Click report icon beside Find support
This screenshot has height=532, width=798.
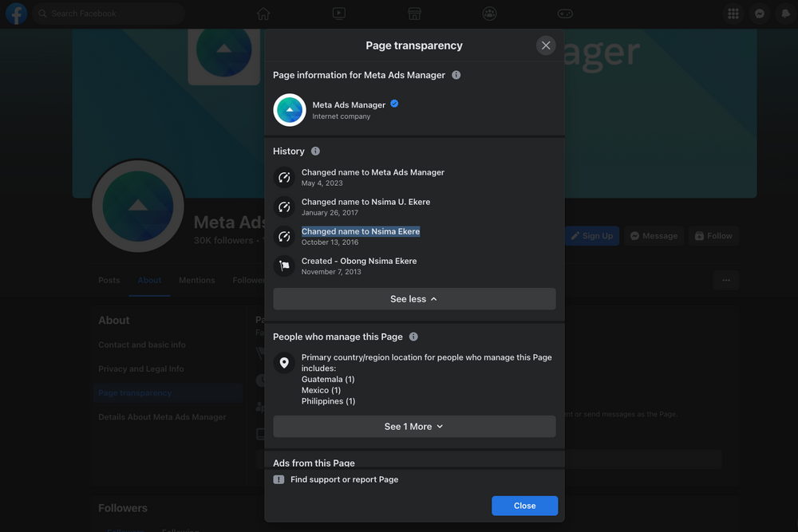coord(279,479)
